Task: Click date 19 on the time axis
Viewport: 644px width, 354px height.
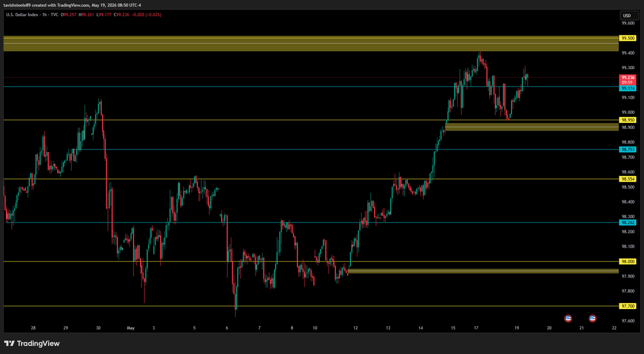Action: (517, 327)
